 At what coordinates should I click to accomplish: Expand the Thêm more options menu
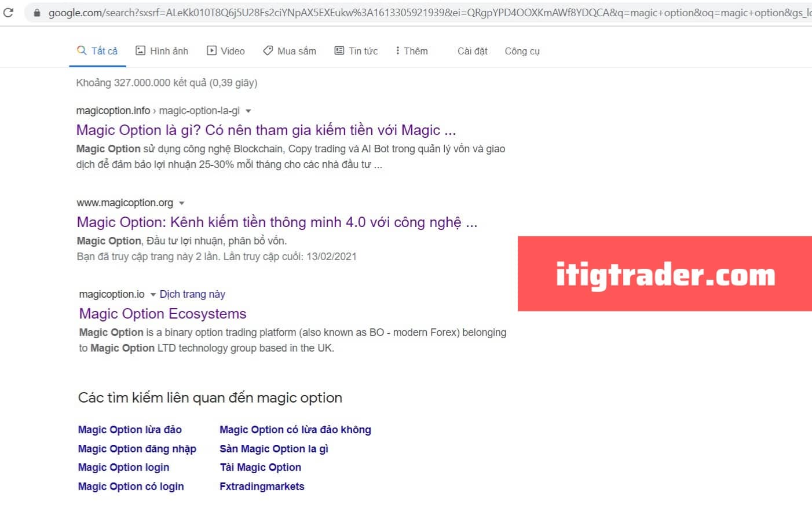411,51
